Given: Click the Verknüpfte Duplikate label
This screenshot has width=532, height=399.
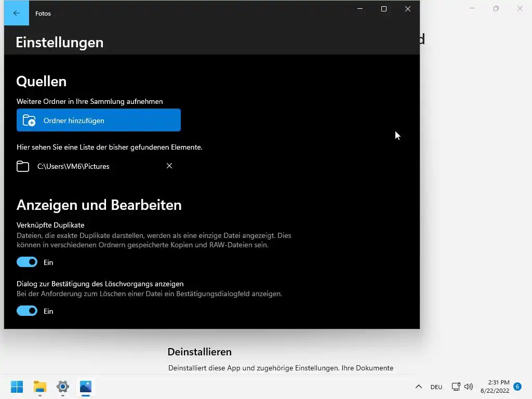Looking at the screenshot, I should tap(50, 225).
